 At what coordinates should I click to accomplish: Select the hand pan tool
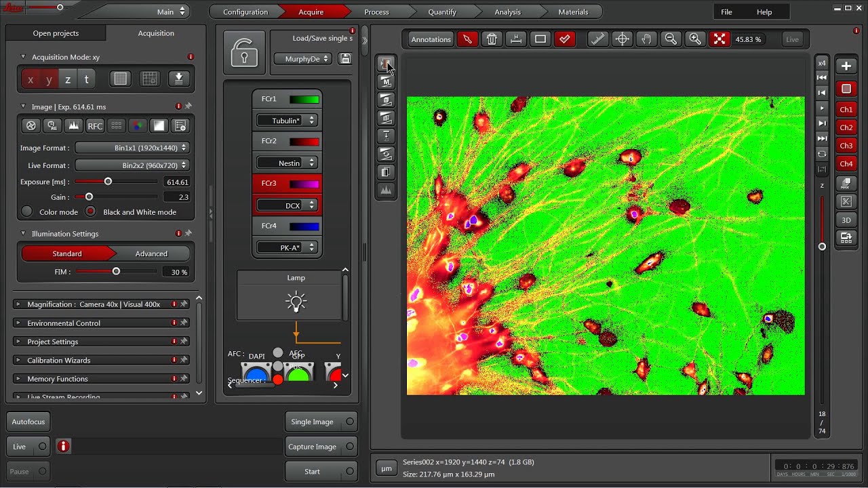pos(646,39)
